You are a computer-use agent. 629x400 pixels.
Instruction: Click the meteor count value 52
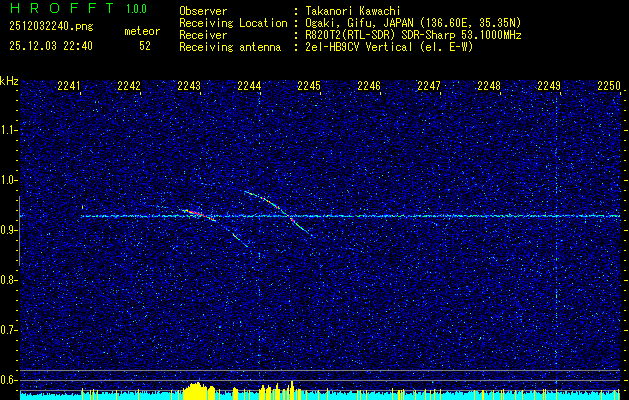tap(145, 46)
